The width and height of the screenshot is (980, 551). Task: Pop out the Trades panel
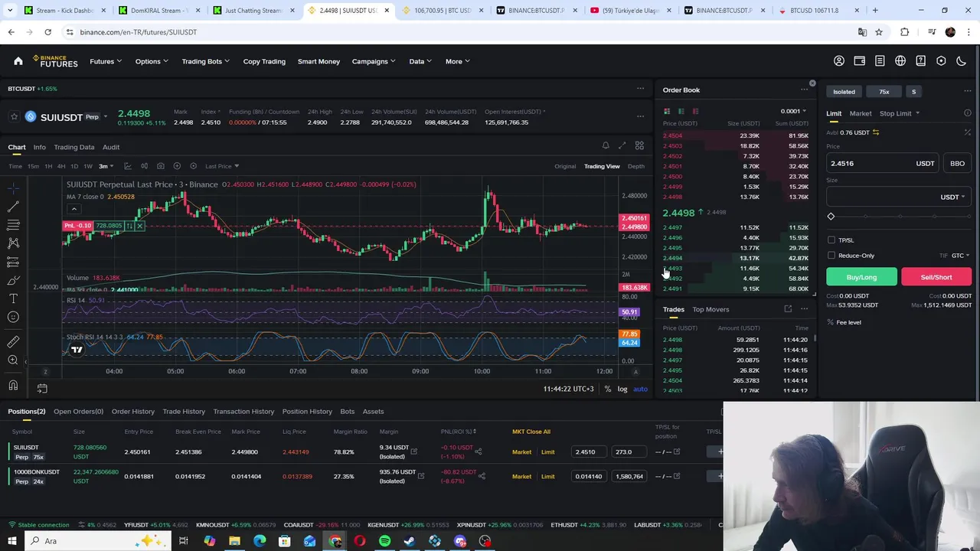tap(788, 309)
